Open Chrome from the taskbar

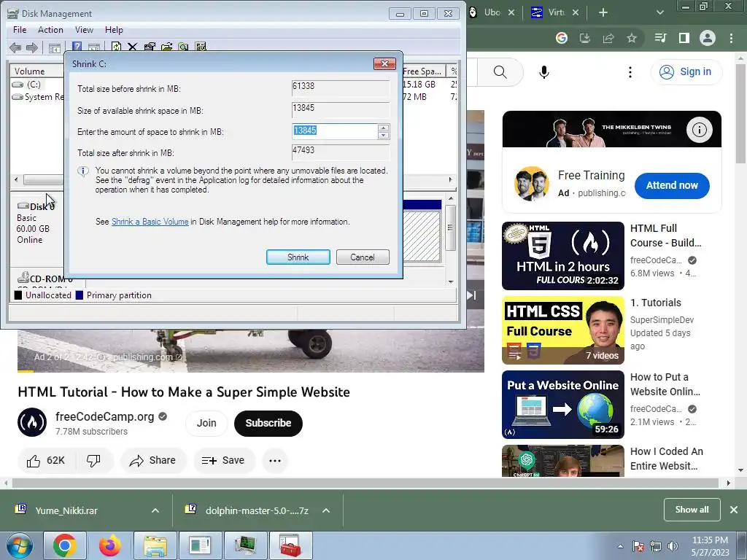click(64, 545)
